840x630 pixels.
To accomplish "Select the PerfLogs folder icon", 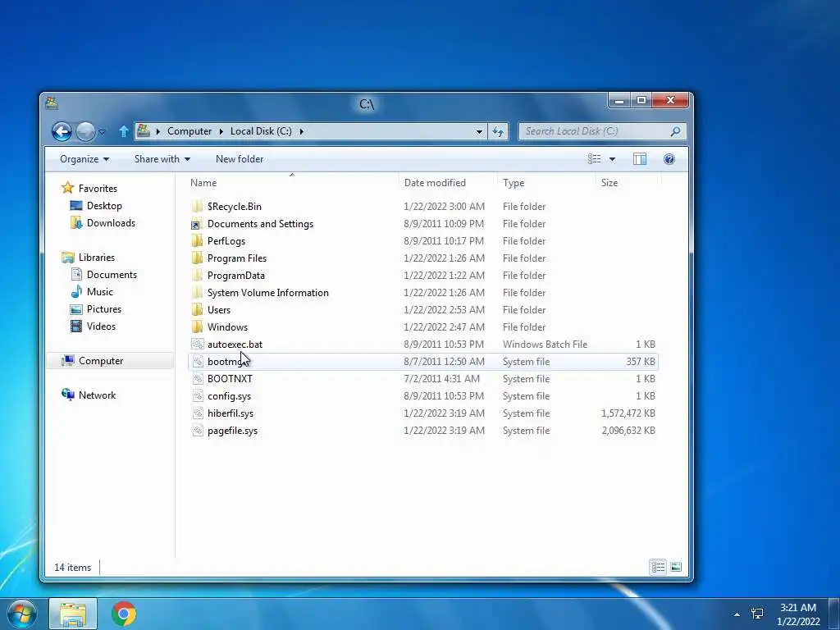I will [197, 241].
